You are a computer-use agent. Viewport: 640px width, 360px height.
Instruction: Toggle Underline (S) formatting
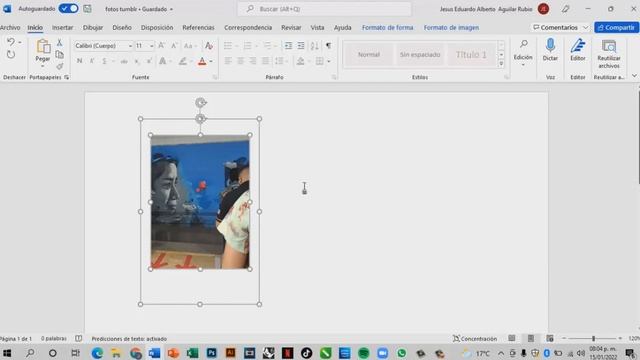click(x=104, y=61)
